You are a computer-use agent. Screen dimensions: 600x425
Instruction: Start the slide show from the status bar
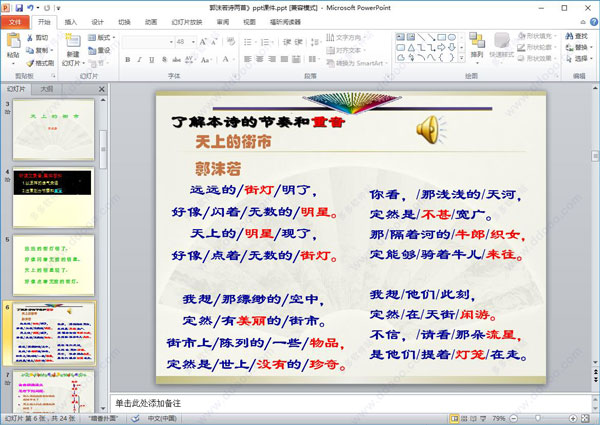coord(483,418)
